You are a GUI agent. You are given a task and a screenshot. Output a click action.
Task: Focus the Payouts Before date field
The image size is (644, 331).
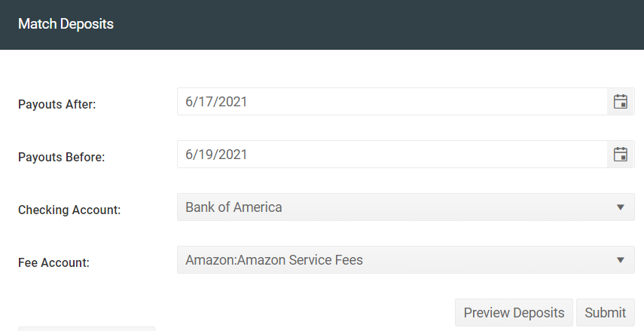pyautogui.click(x=392, y=155)
